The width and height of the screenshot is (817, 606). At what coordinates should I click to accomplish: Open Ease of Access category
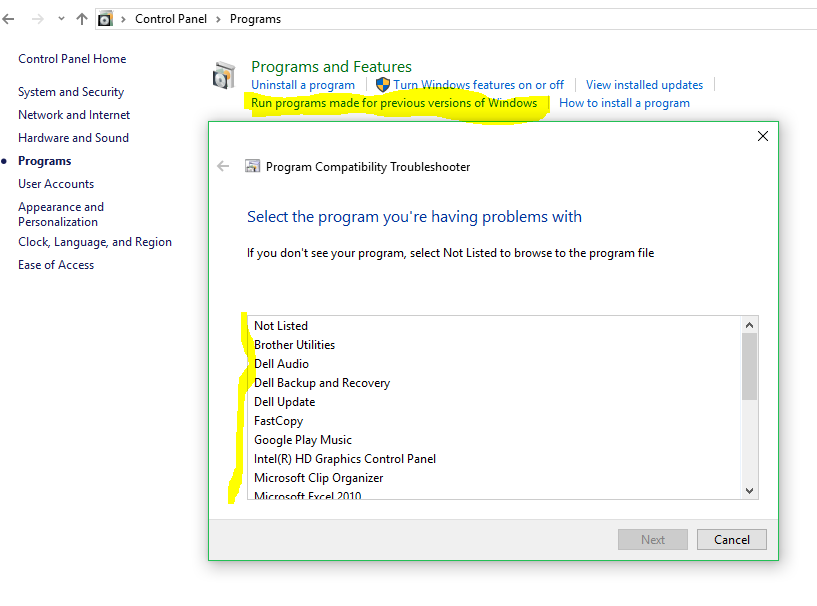point(56,265)
